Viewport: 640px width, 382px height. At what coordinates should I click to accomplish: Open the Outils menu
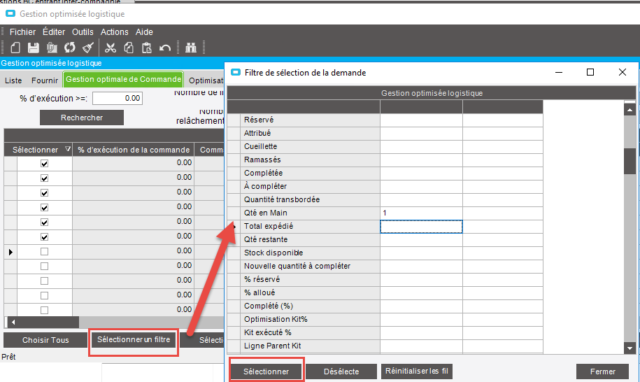82,32
